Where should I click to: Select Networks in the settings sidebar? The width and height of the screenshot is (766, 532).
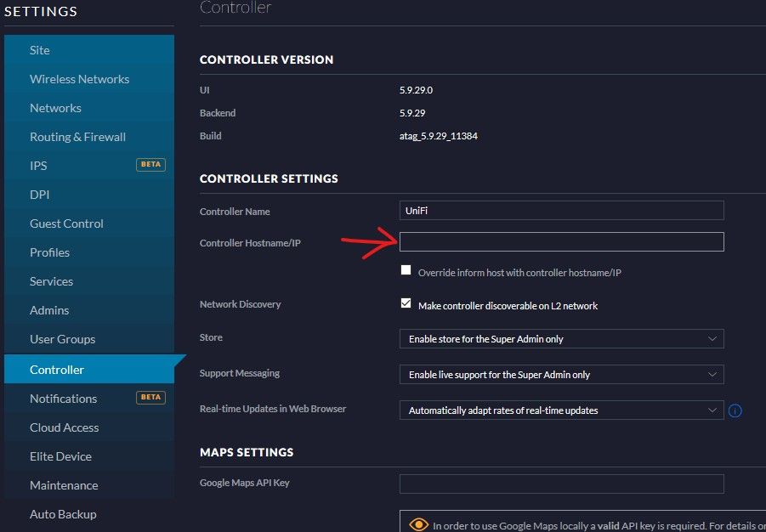pyautogui.click(x=89, y=108)
